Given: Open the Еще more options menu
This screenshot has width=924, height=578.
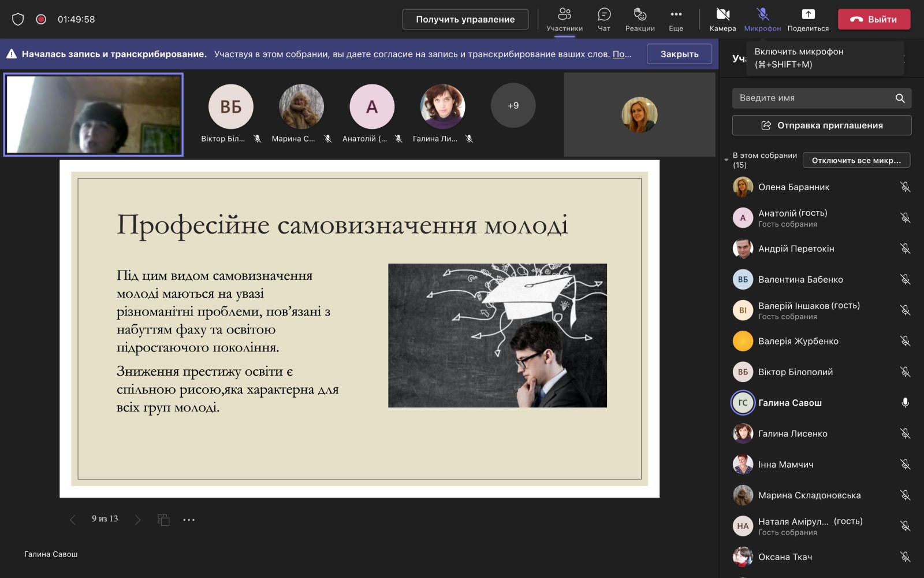Looking at the screenshot, I should tap(676, 19).
